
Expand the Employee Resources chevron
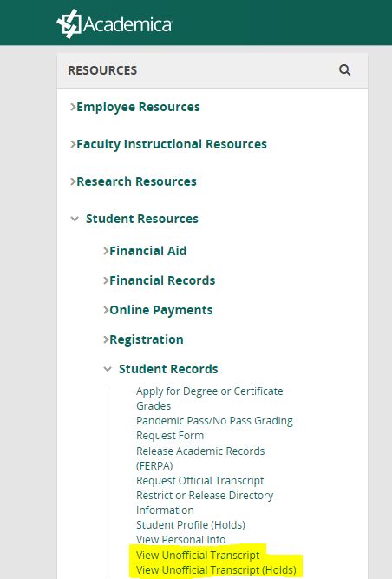coord(73,107)
